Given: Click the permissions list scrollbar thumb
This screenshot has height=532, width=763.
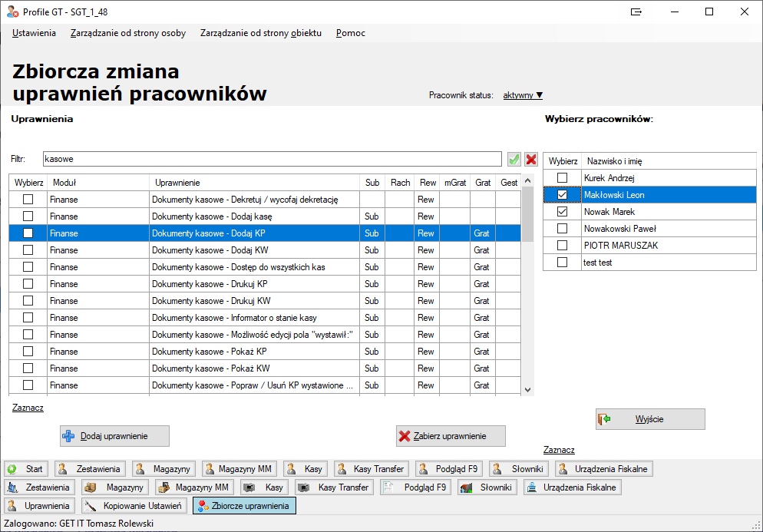Looking at the screenshot, I should click(527, 215).
